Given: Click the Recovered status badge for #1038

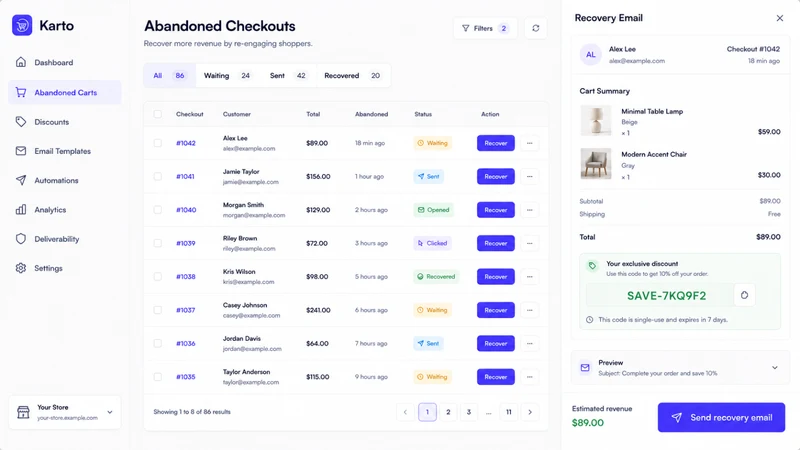Looking at the screenshot, I should (436, 277).
